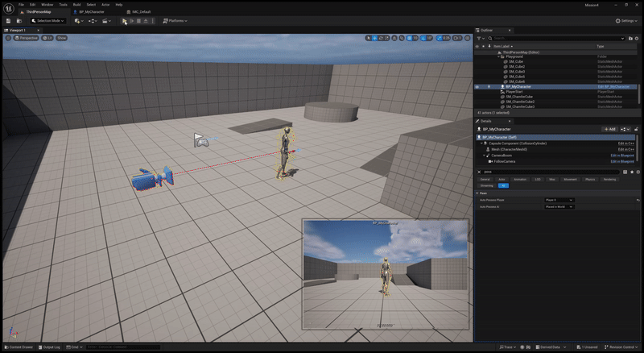
Task: Open the viewport hamburger options menu
Action: (8, 38)
